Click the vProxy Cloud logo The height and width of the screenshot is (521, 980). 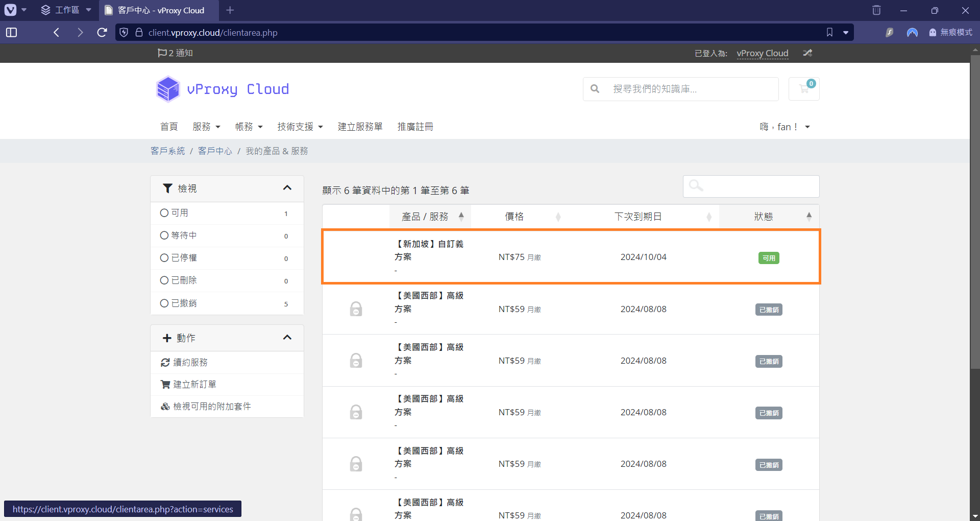(223, 89)
